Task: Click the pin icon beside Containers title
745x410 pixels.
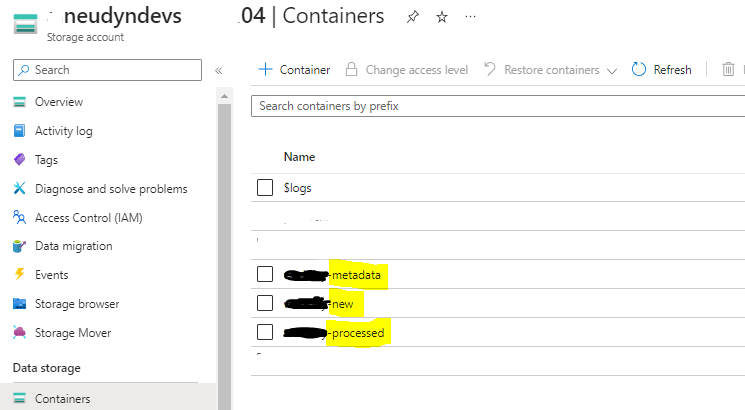Action: (x=412, y=17)
